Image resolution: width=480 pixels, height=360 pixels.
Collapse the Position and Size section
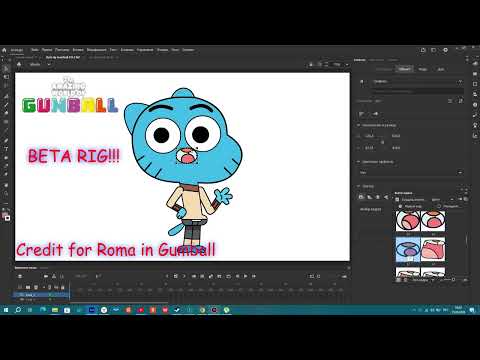(x=359, y=125)
